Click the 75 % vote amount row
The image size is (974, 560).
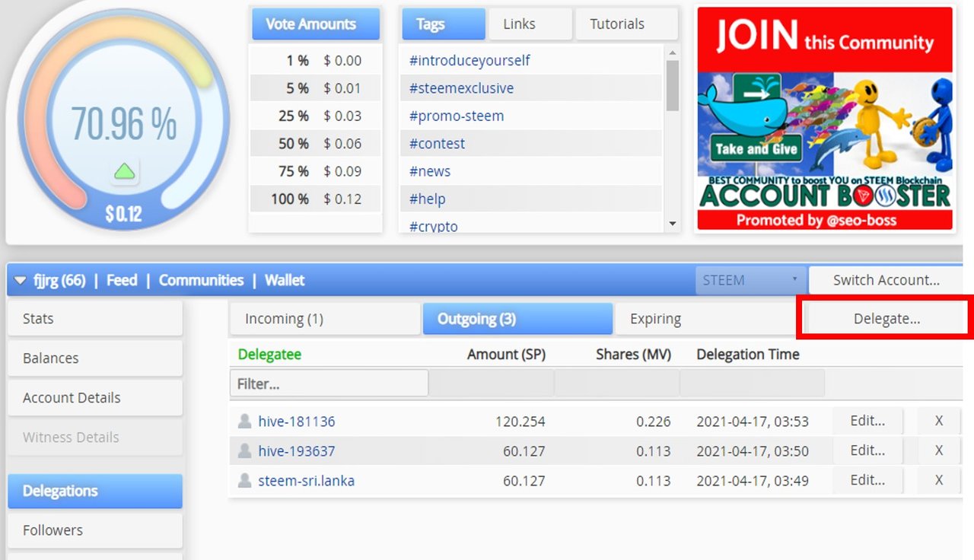(x=316, y=171)
